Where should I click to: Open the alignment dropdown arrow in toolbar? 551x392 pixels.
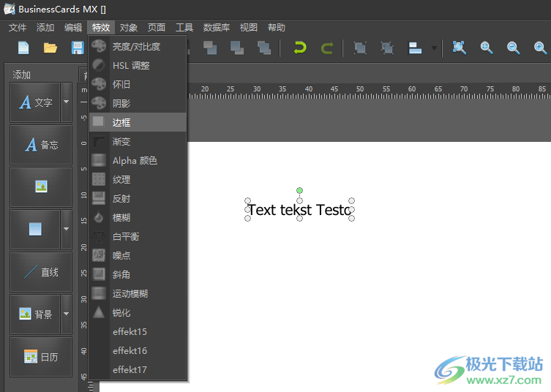[434, 48]
